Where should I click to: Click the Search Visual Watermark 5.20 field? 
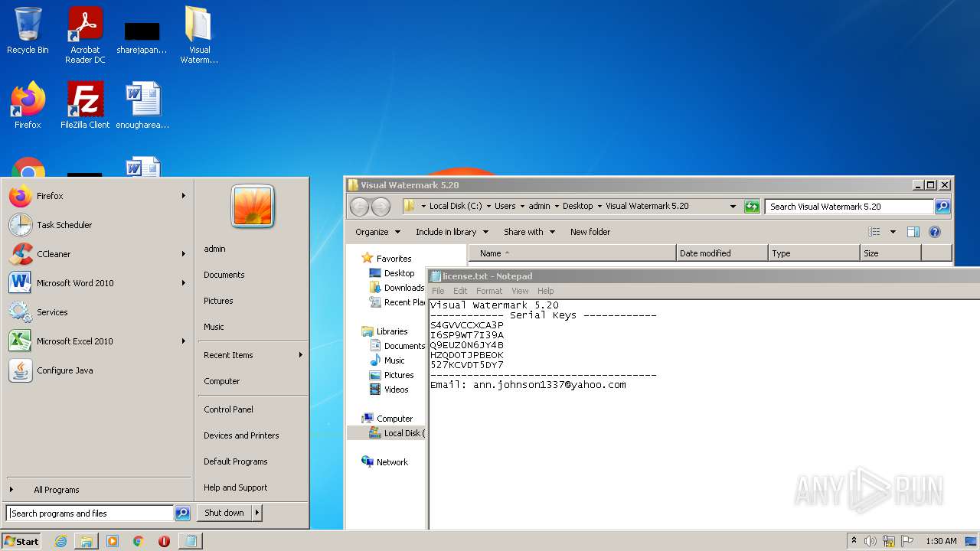coord(850,207)
